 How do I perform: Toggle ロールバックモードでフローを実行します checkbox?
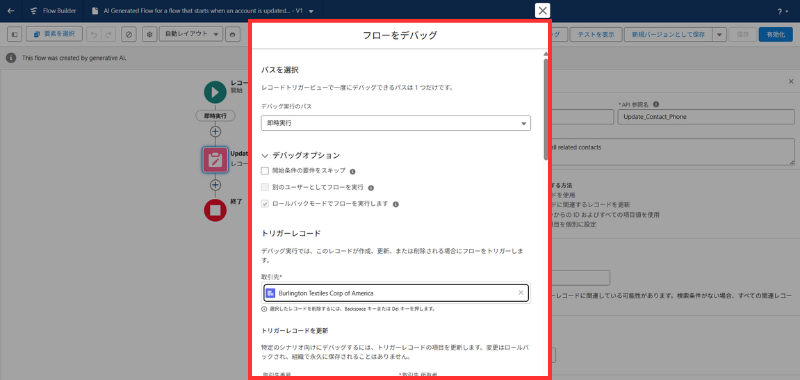point(265,204)
